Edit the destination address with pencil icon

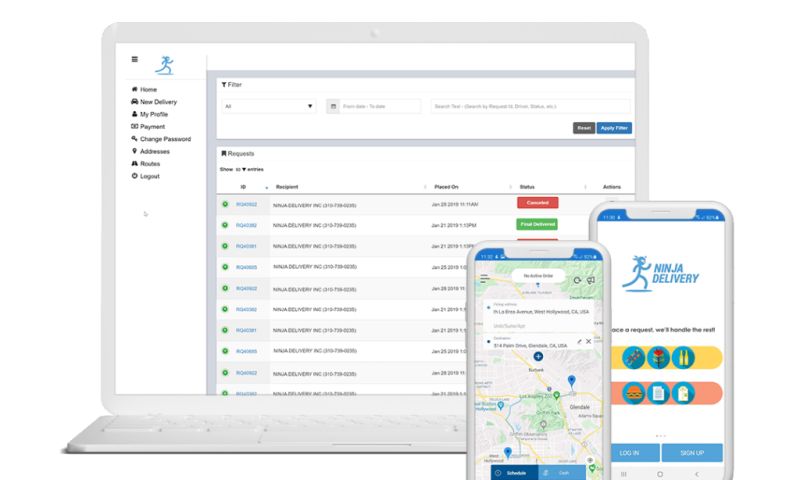point(578,342)
